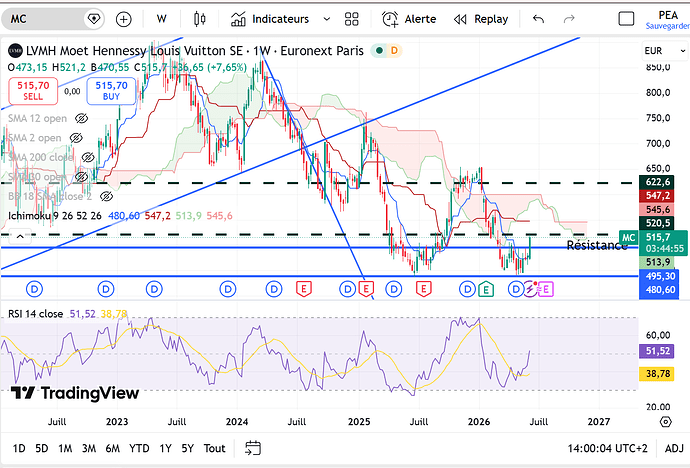Open the time axis settings gear icon
Image resolution: width=690 pixels, height=468 pixels.
coord(665,422)
